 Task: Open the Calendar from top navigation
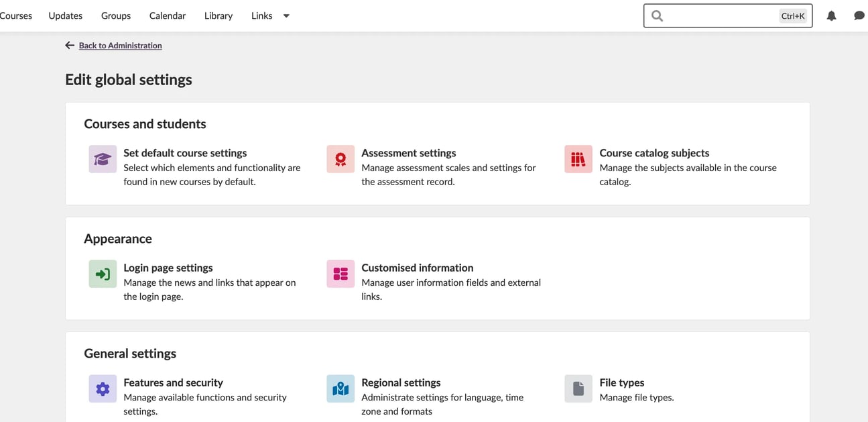tap(168, 15)
